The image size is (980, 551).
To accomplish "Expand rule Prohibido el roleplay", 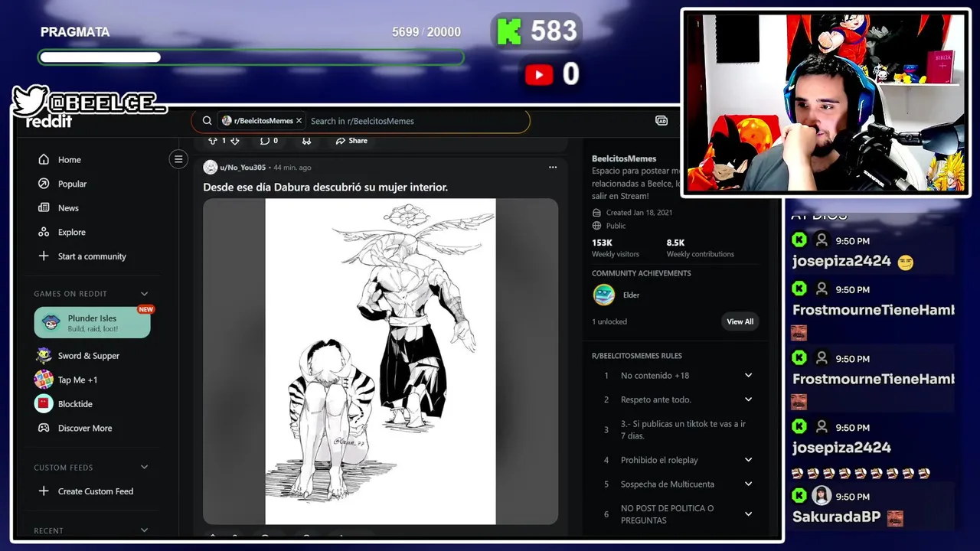I will [x=748, y=460].
